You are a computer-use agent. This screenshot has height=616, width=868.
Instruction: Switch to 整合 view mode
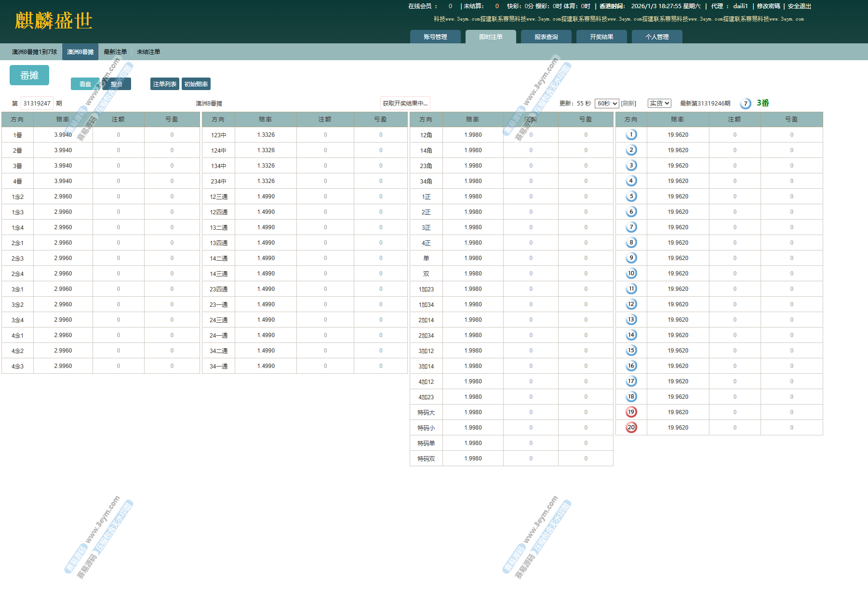117,84
